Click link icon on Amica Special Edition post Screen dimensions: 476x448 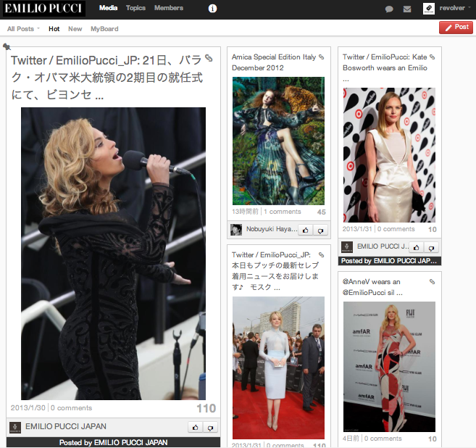(x=321, y=57)
